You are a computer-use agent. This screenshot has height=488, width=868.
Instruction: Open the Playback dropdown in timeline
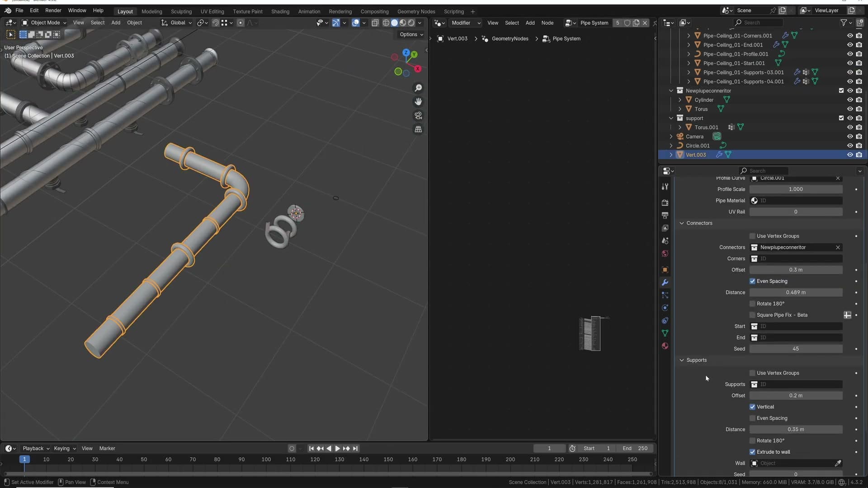point(36,448)
